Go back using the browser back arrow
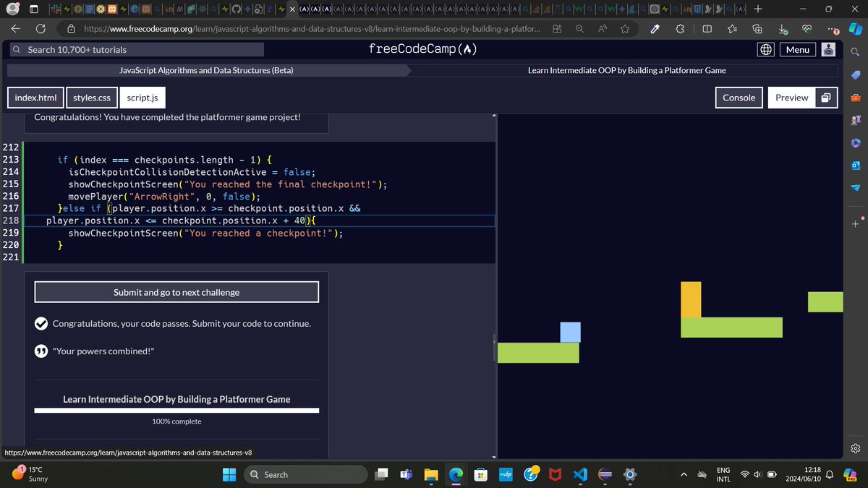The image size is (868, 488). tap(14, 29)
